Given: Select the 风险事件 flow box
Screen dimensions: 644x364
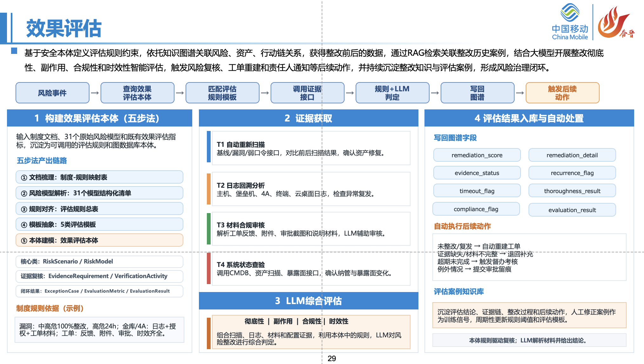Looking at the screenshot, I should [52, 93].
